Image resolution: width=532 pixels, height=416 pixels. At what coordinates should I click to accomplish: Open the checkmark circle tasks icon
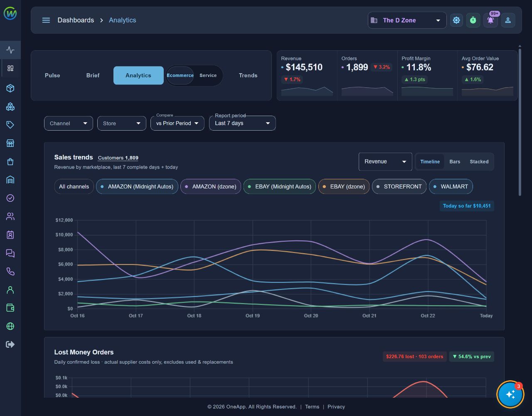(x=10, y=198)
